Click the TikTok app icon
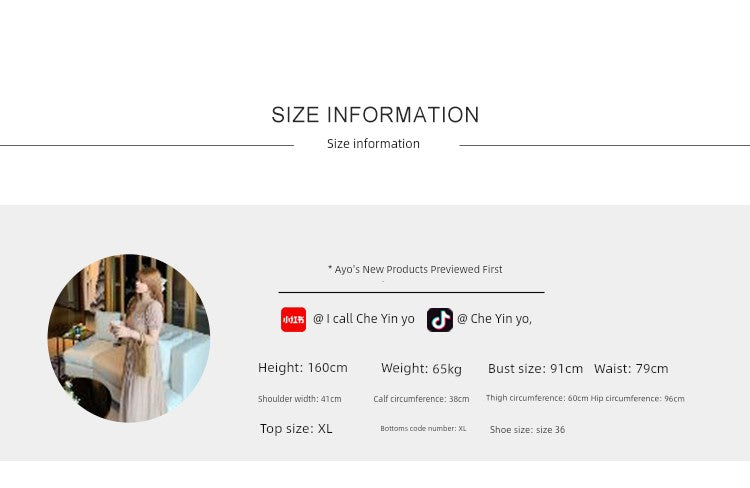The height and width of the screenshot is (488, 750). pos(440,319)
